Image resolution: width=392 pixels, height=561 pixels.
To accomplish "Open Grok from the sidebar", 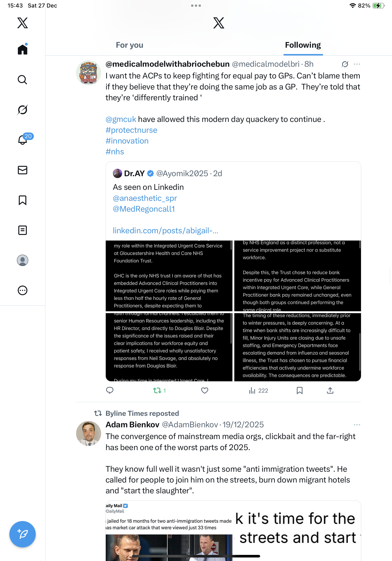I will point(23,110).
